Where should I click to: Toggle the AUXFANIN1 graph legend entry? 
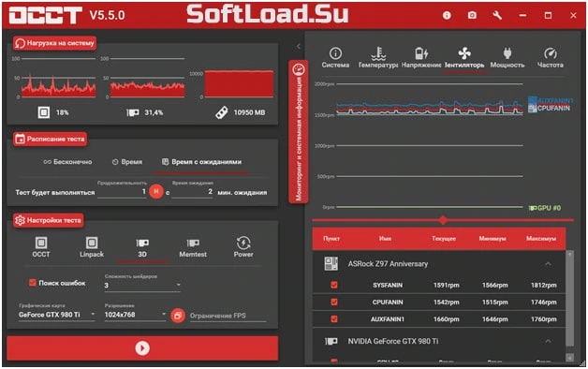(x=551, y=100)
